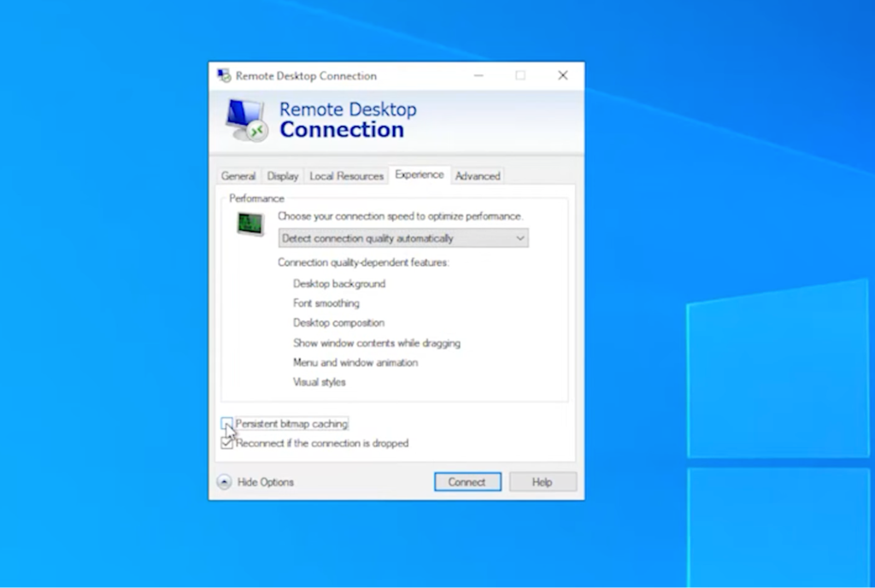Viewport: 875px width, 588px height.
Task: Open the Display tab
Action: coord(282,176)
